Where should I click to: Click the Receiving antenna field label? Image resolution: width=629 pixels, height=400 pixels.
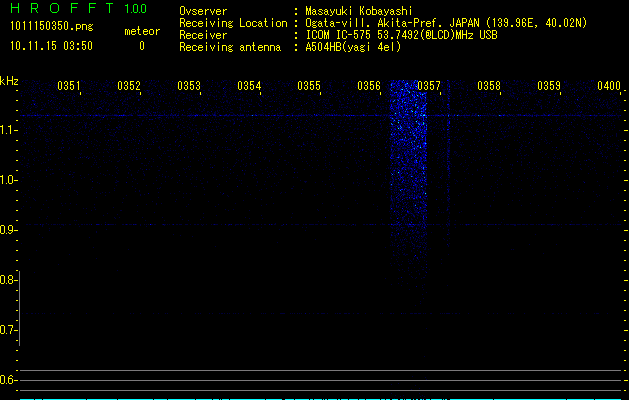(x=230, y=47)
